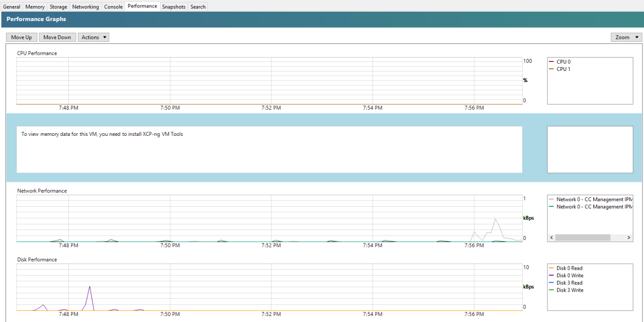This screenshot has width=644, height=322.
Task: Open the Memory tab
Action: (35, 7)
